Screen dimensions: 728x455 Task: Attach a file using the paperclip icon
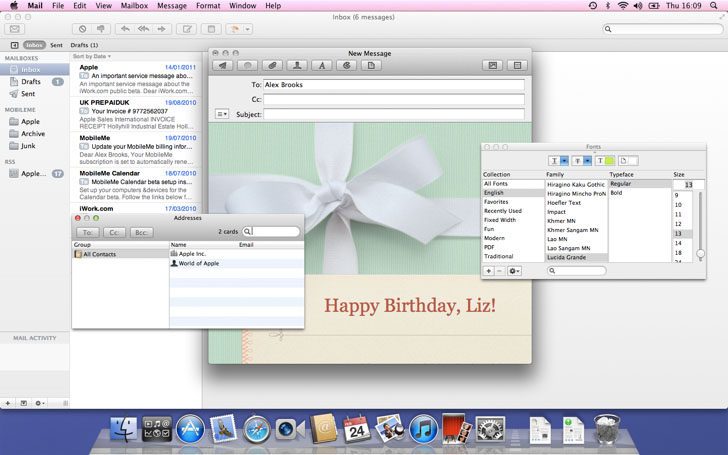pos(272,65)
